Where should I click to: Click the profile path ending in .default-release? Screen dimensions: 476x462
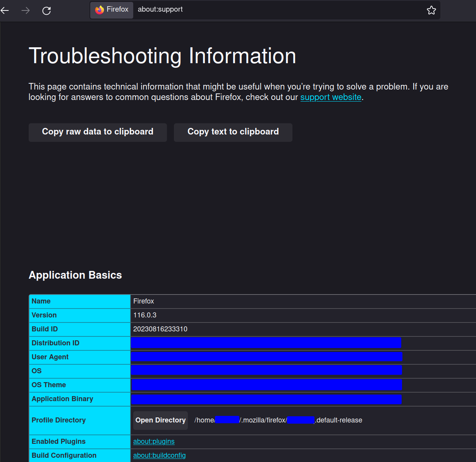click(x=278, y=420)
